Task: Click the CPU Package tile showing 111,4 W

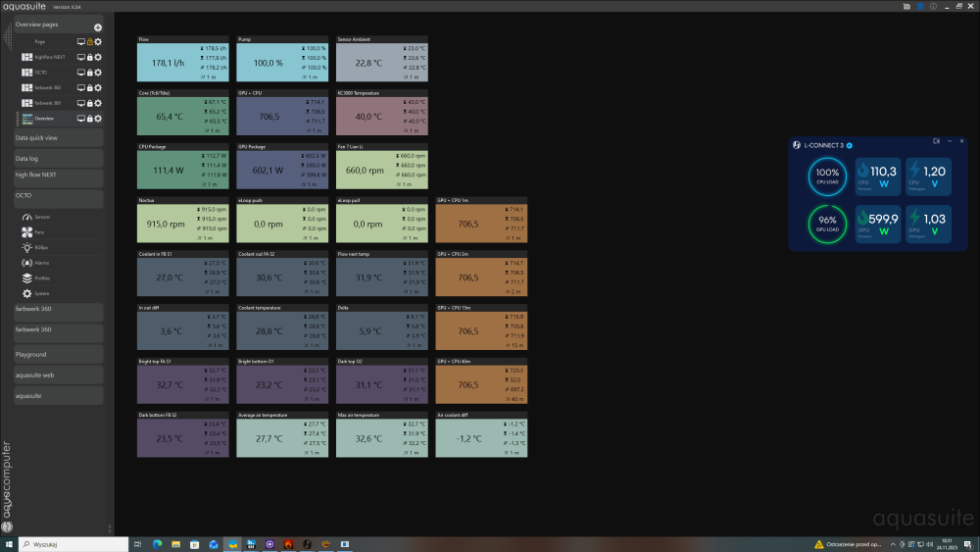Action: coord(183,167)
